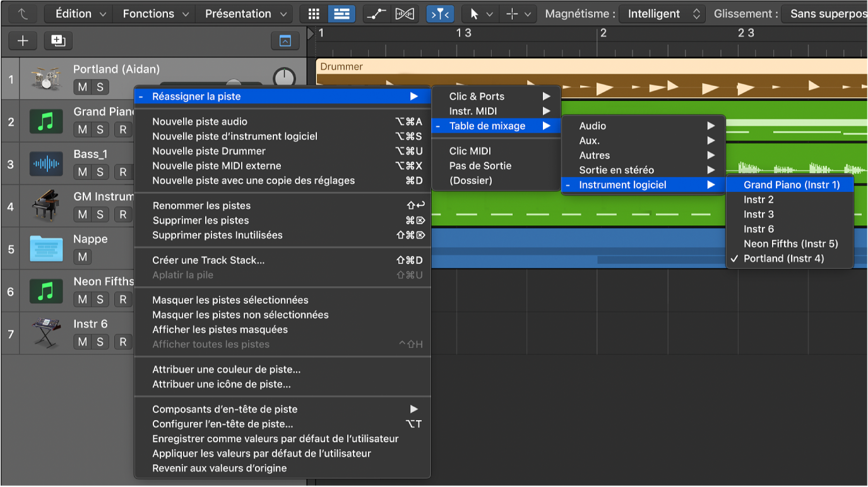Screen dimensions: 868x487
Task: Select the waveform icon on Bass_1 track
Action: (x=45, y=163)
